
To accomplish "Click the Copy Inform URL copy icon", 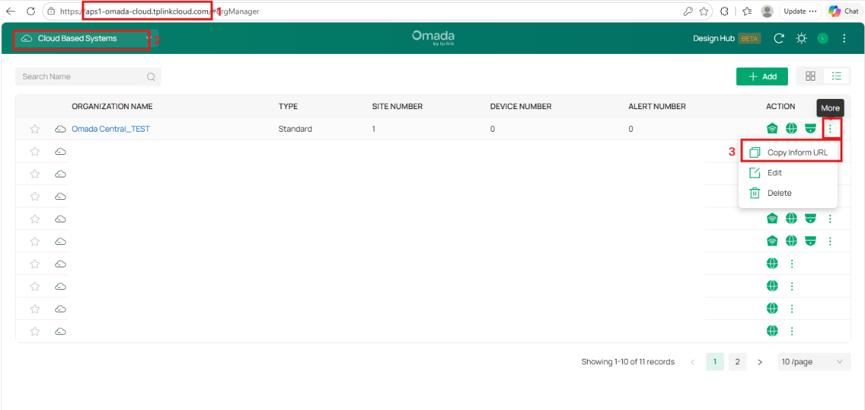I will point(755,152).
